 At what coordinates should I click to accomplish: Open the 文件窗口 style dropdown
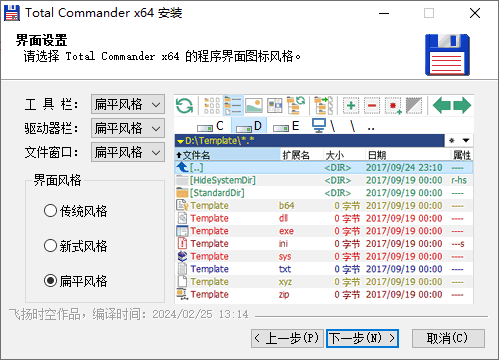coord(128,152)
